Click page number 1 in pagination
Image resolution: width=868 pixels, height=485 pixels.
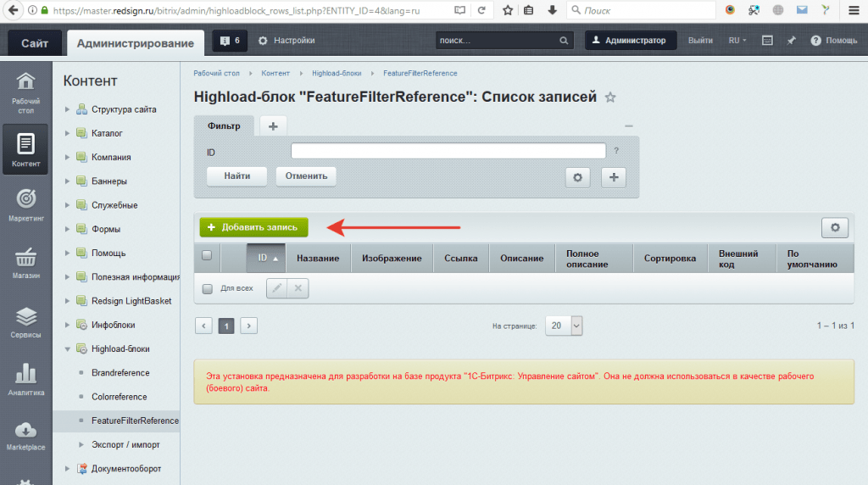point(225,326)
